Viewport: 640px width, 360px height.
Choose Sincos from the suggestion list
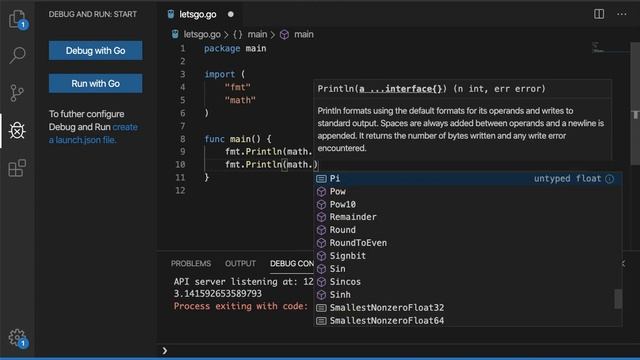(x=467, y=282)
